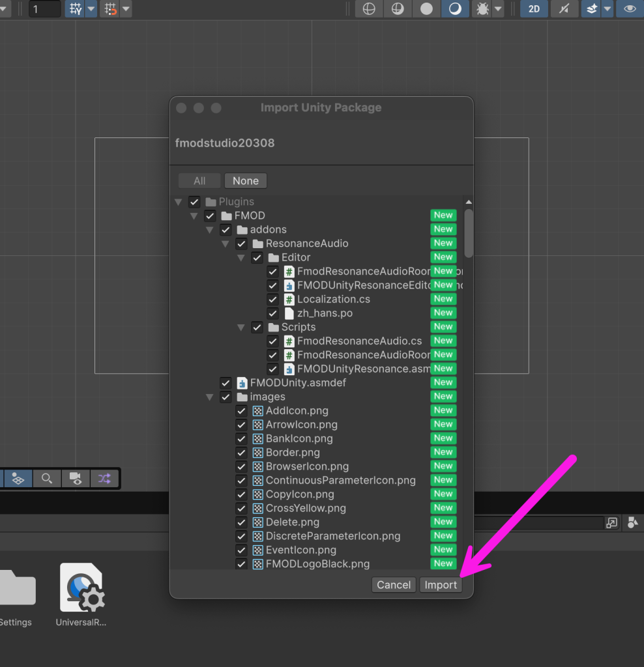
Task: Open the effects layers dropdown arrow
Action: tap(607, 8)
